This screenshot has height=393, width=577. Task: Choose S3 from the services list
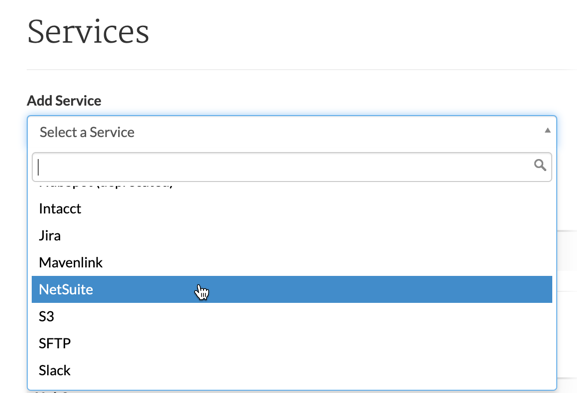[x=292, y=316]
